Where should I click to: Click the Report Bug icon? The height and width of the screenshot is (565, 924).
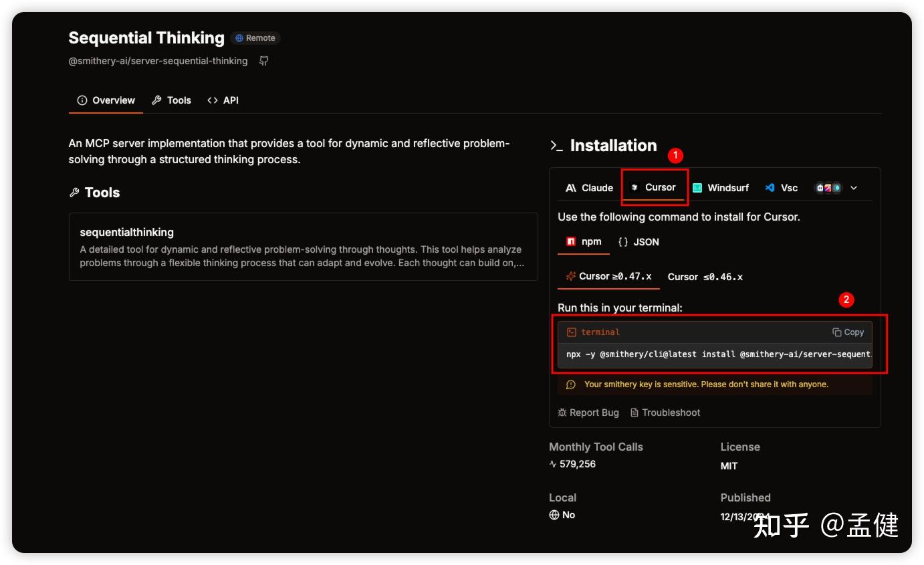[562, 413]
